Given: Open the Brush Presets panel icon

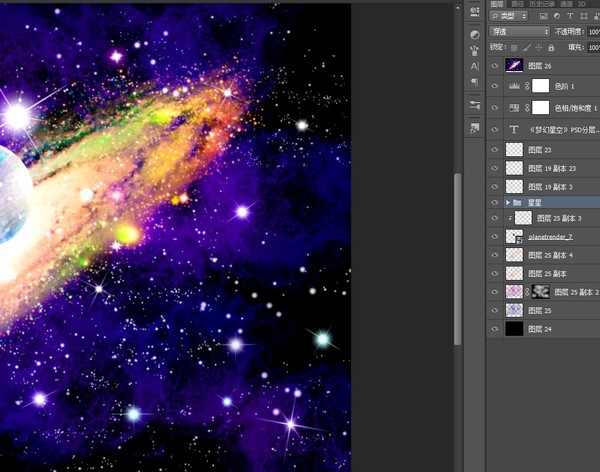Looking at the screenshot, I should coord(474,51).
